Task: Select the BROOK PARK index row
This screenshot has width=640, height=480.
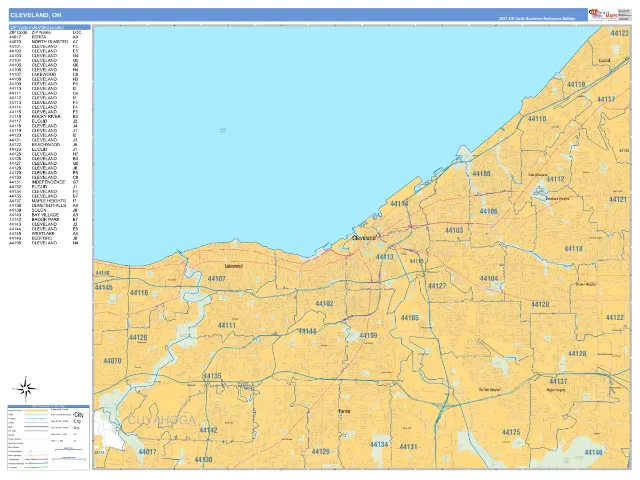Action: click(x=43, y=220)
